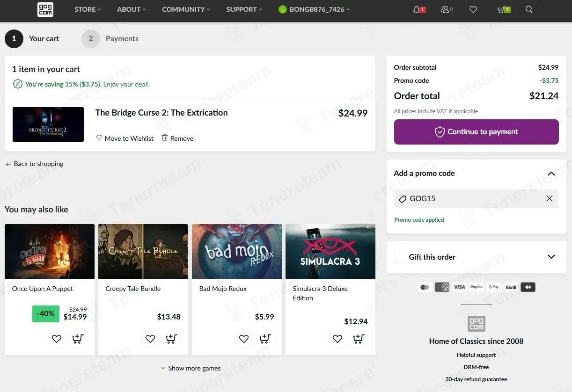Clear the GOG15 promo code
The width and height of the screenshot is (572, 392).
tap(550, 199)
